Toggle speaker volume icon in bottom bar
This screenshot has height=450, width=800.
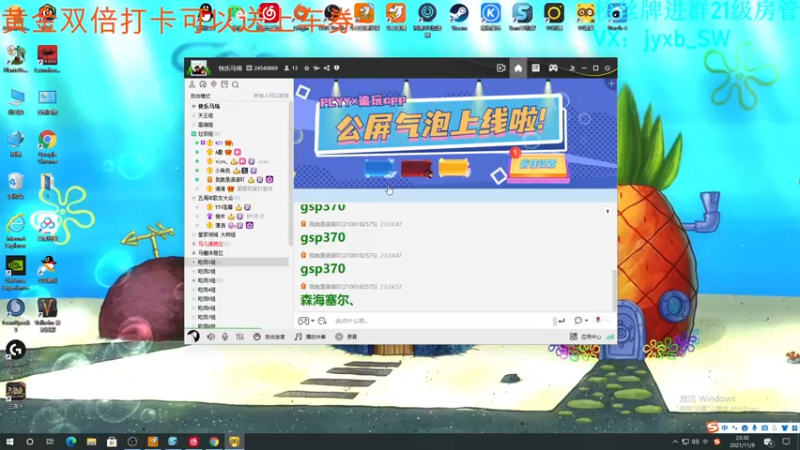211,337
